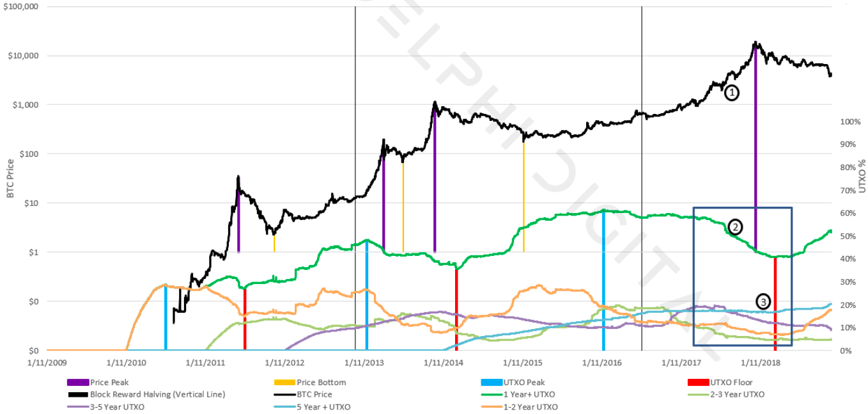Click the circled number 3 annotation
Image resolution: width=868 pixels, height=414 pixels.
[x=763, y=301]
